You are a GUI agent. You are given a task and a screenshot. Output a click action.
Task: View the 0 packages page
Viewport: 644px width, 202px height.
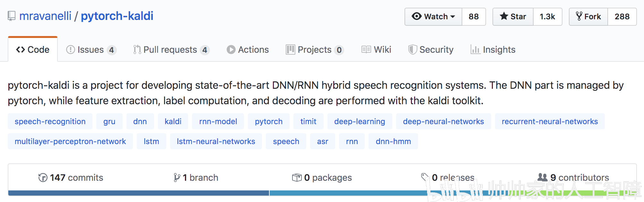322,178
